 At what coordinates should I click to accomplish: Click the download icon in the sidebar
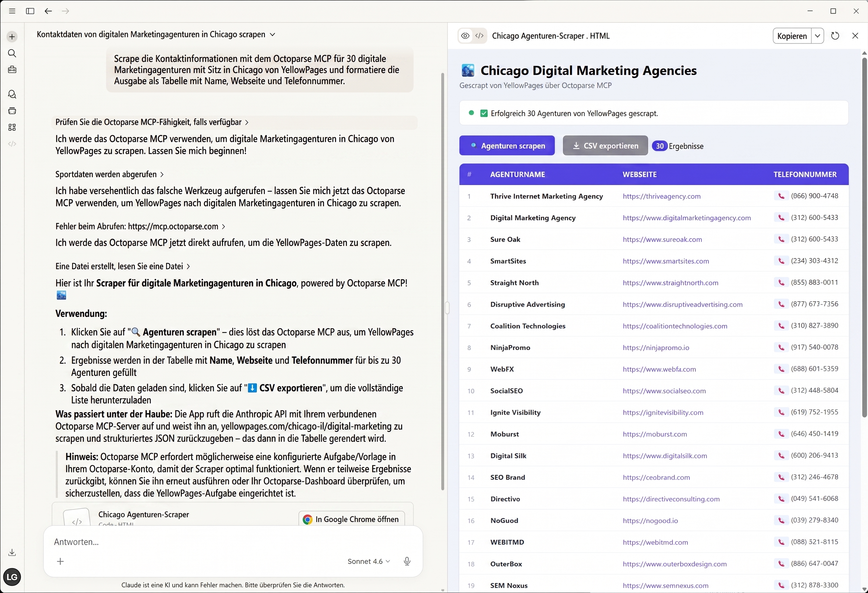pyautogui.click(x=12, y=552)
